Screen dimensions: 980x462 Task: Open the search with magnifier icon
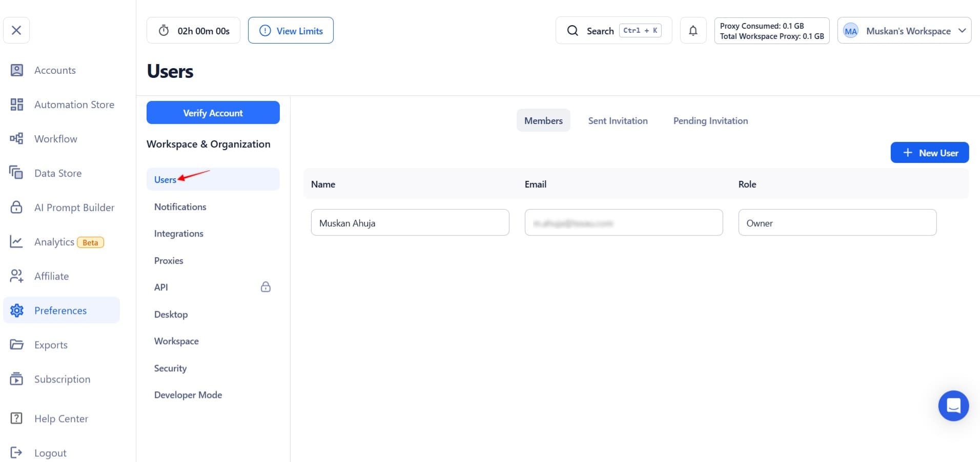(x=573, y=30)
